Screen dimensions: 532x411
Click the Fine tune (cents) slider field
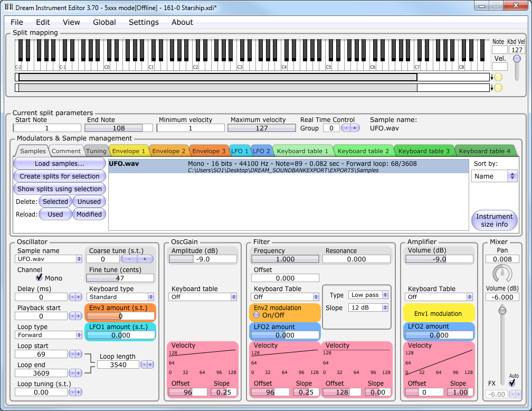click(x=120, y=278)
